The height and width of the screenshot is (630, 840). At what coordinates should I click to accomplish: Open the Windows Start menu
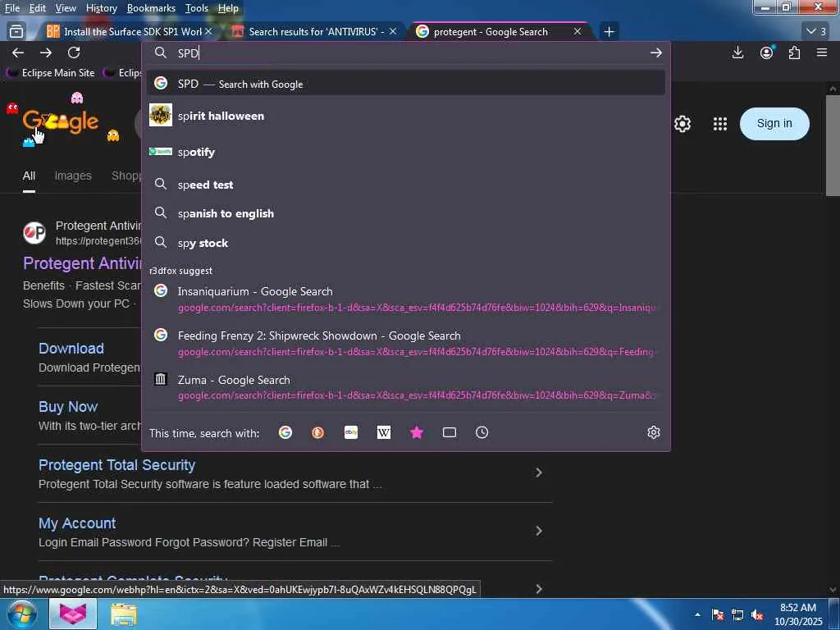(22, 614)
